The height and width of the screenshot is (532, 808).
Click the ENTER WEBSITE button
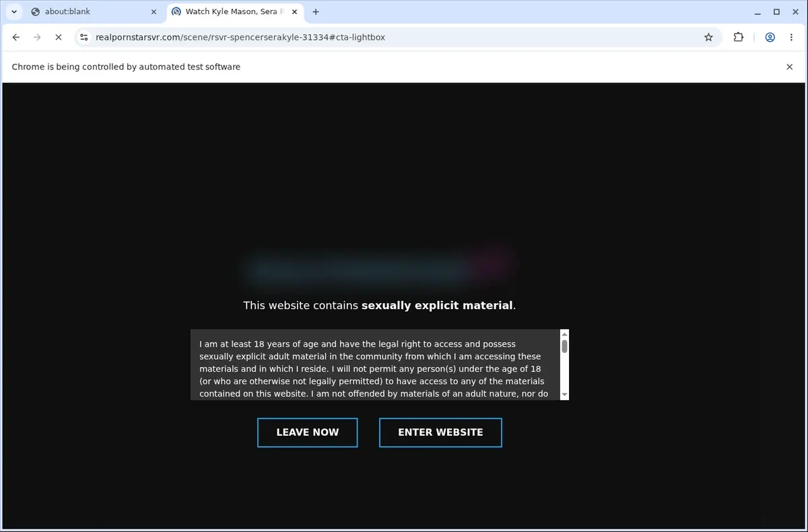click(440, 432)
